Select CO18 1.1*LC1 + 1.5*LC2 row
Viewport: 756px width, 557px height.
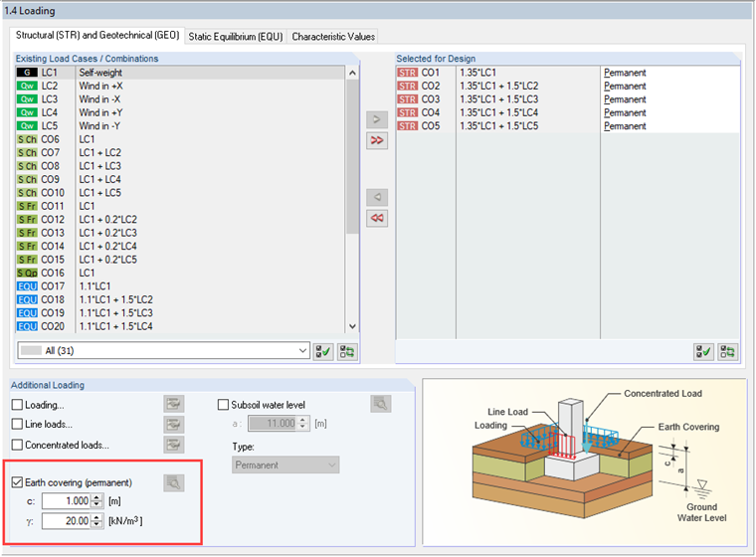click(180, 299)
